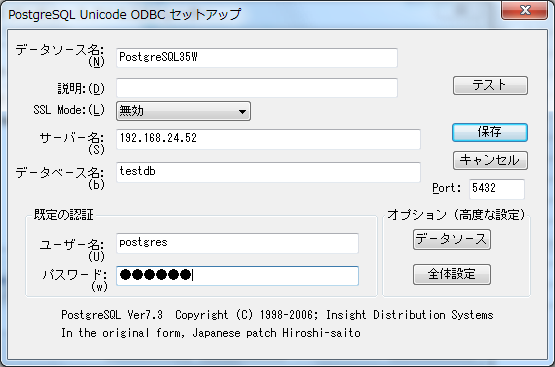Click the masked パスワード password field
This screenshot has height=367, width=555.
point(238,276)
